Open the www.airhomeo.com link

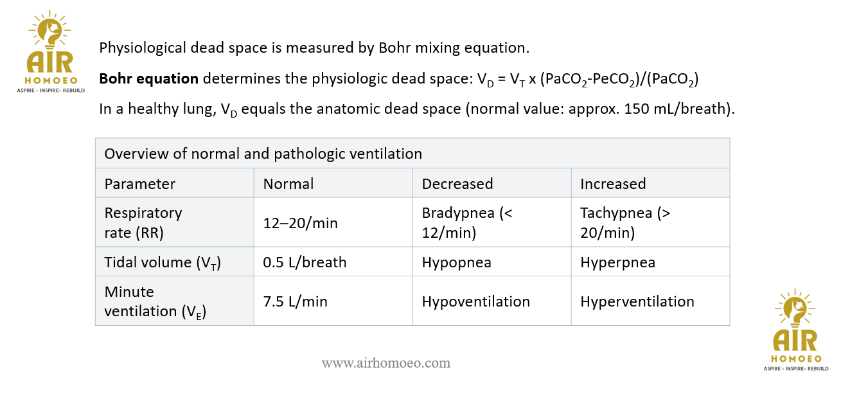click(385, 363)
